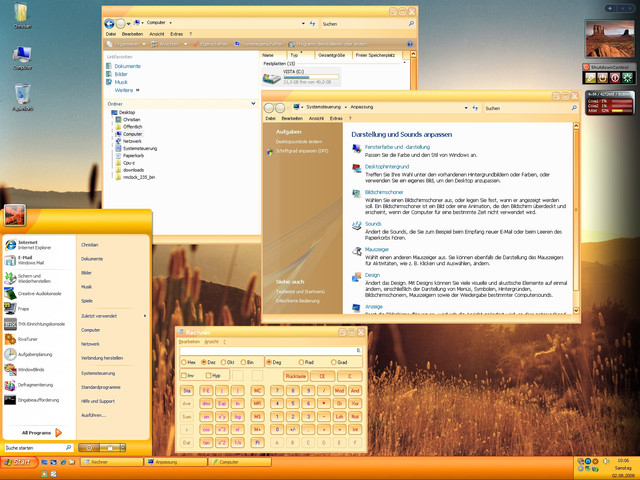Click the VISTA (C:) disk usage bar
Screen dimensions: 640x480
pos(311,77)
